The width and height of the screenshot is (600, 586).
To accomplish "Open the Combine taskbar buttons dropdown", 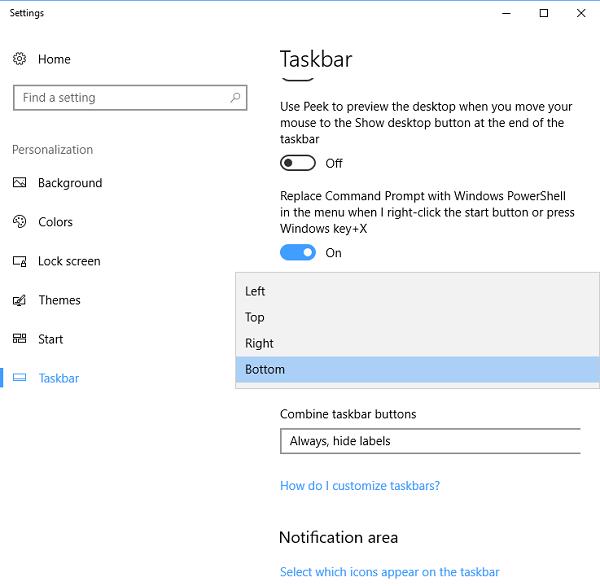I will (x=430, y=441).
